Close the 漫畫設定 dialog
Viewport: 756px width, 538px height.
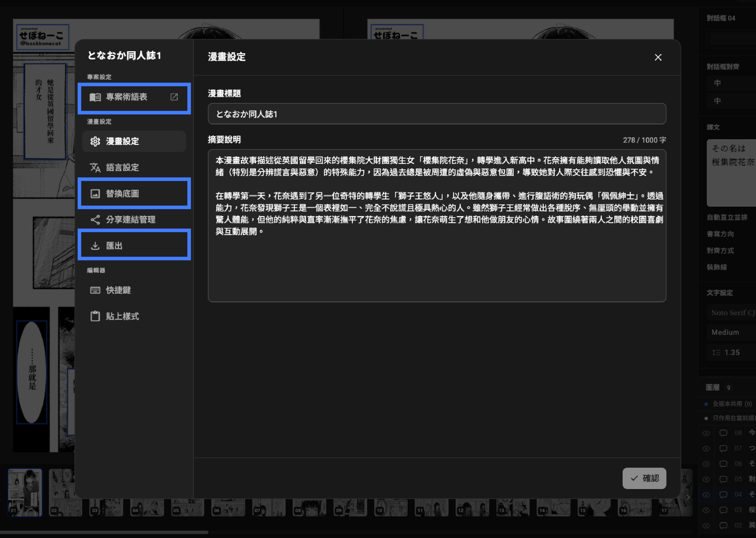point(658,57)
